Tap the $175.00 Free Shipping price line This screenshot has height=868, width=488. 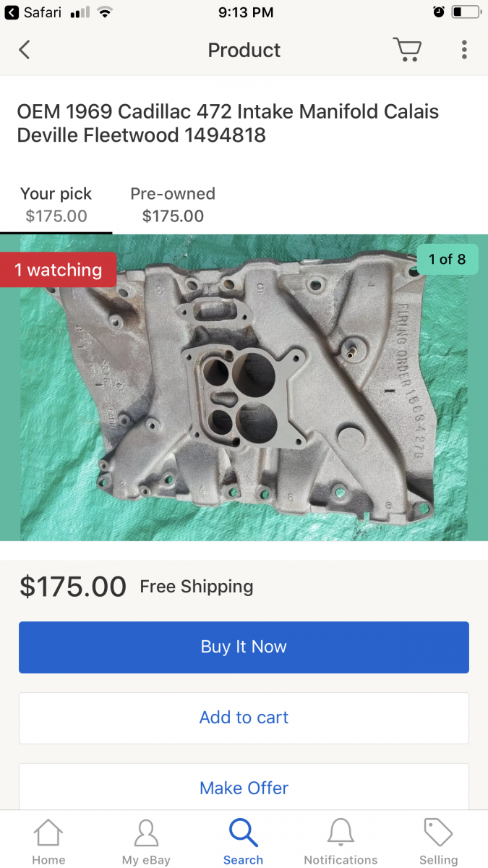pyautogui.click(x=136, y=587)
